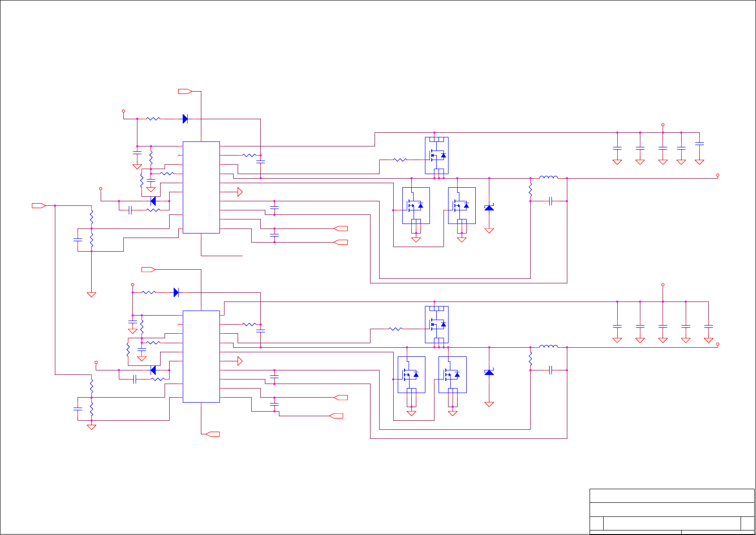756x535 pixels.
Task: Select the lower circuit's right low-side MOSFET
Action: 453,374
